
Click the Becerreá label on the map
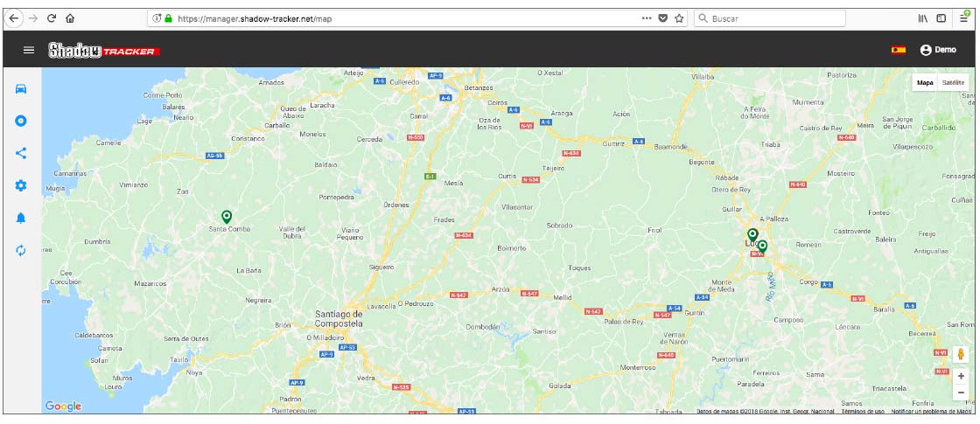(922, 333)
